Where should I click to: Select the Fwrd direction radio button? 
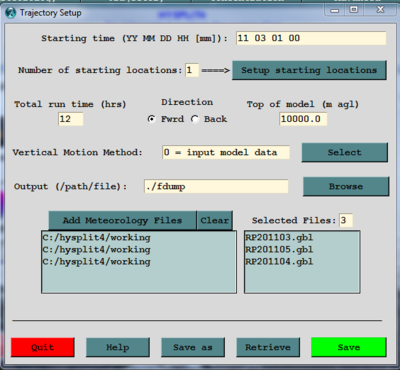point(151,119)
